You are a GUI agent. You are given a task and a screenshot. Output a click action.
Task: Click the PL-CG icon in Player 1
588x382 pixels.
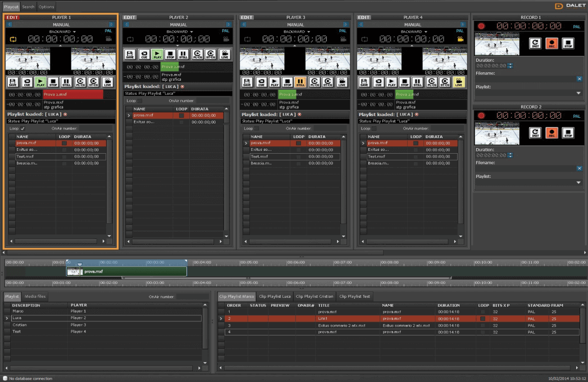[81, 82]
